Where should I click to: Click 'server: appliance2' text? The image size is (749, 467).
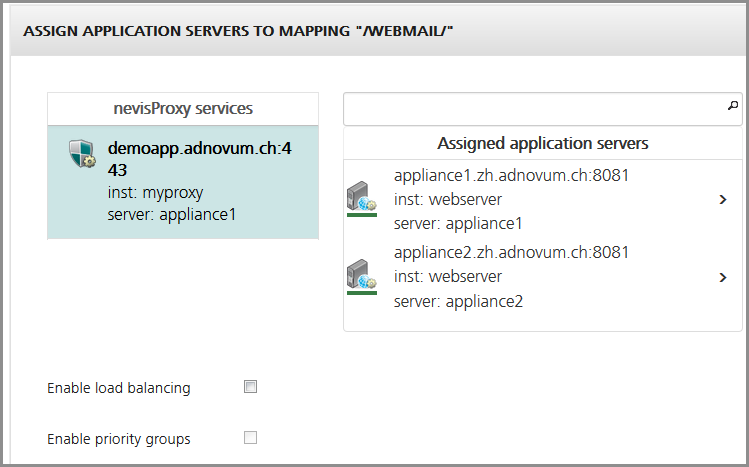(x=458, y=301)
